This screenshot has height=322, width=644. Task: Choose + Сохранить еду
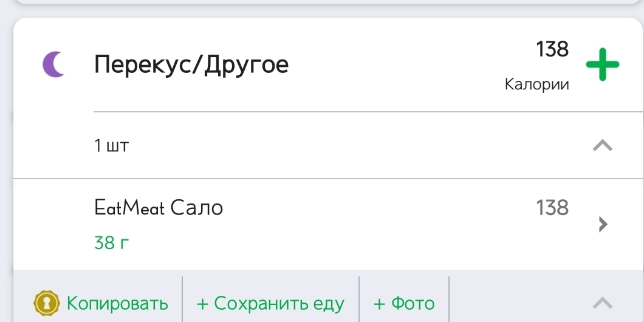coord(270,304)
